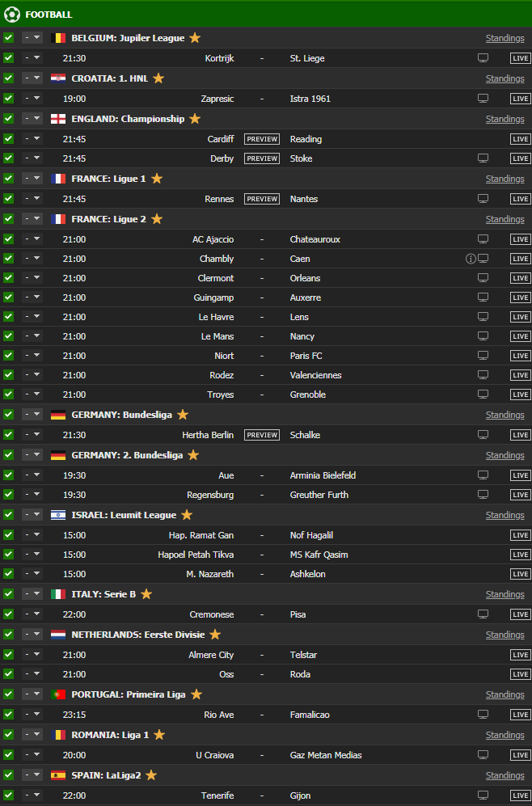Uncheck the Cardiff vs Reading match checkbox
The height and width of the screenshot is (806, 532).
pyautogui.click(x=8, y=138)
